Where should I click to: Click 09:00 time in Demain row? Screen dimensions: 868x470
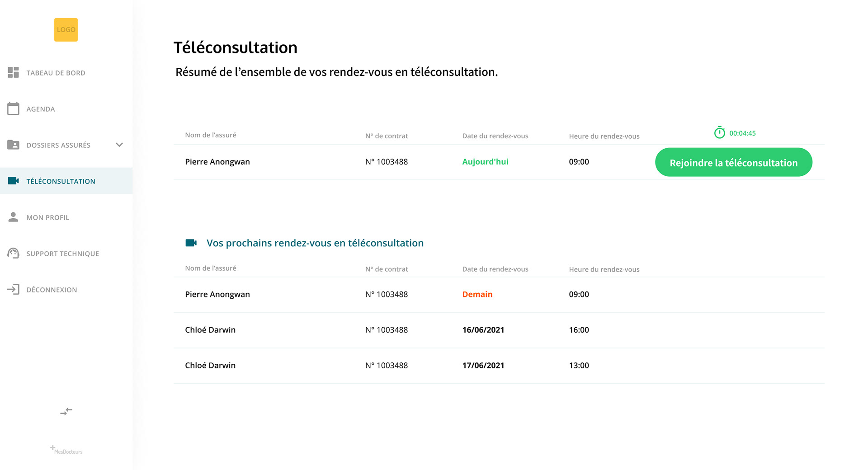coord(579,294)
